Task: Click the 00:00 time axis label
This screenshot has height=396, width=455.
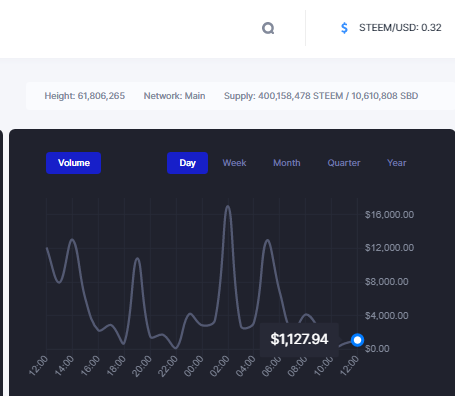Action: 194,366
